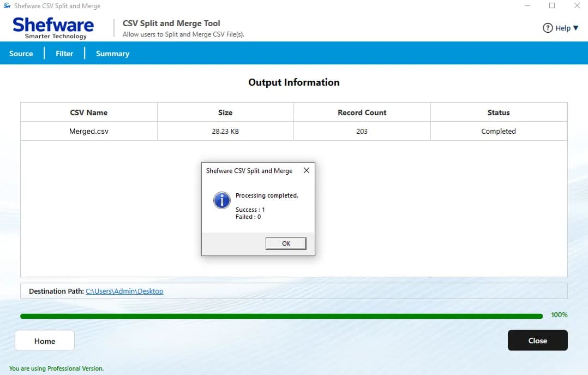This screenshot has width=588, height=375.
Task: Click the question mark Help icon
Action: pos(548,28)
